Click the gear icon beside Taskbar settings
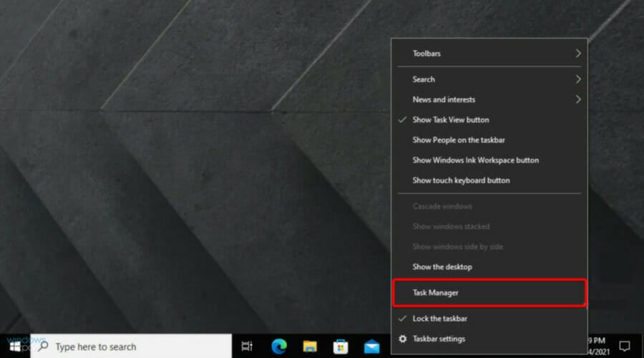This screenshot has width=644, height=358. [403, 339]
